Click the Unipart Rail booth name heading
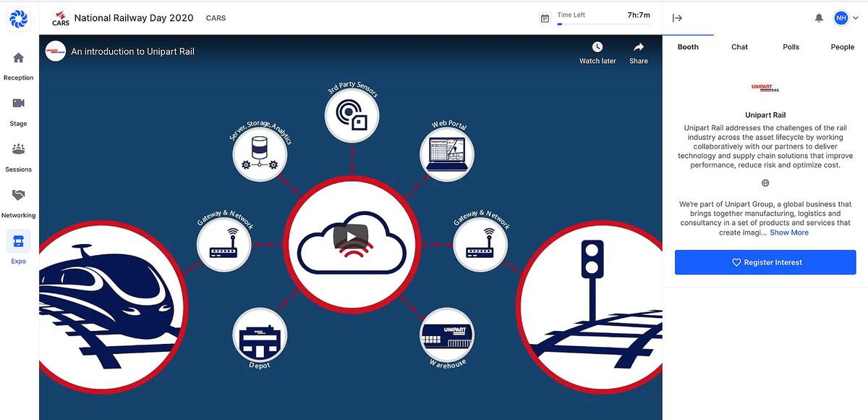The image size is (868, 420). (x=765, y=115)
